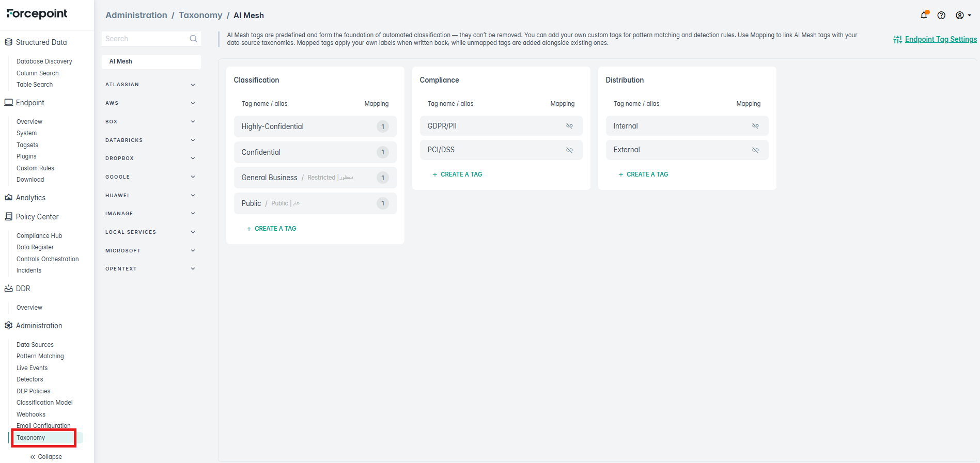
Task: Click the unlinked mapping icon for External
Action: pyautogui.click(x=755, y=150)
